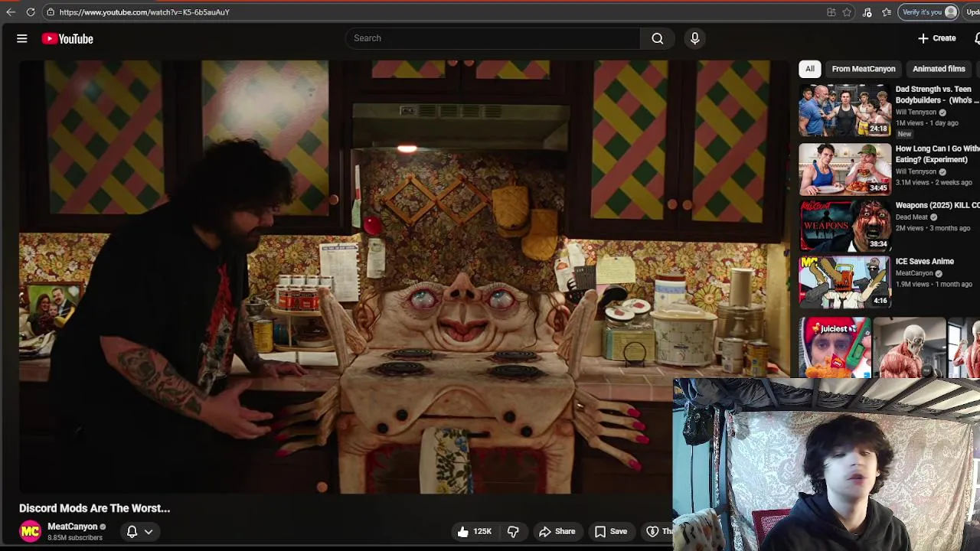
Task: Click Dad Strength vs. Teen Bodybuilders title
Action: (x=937, y=95)
